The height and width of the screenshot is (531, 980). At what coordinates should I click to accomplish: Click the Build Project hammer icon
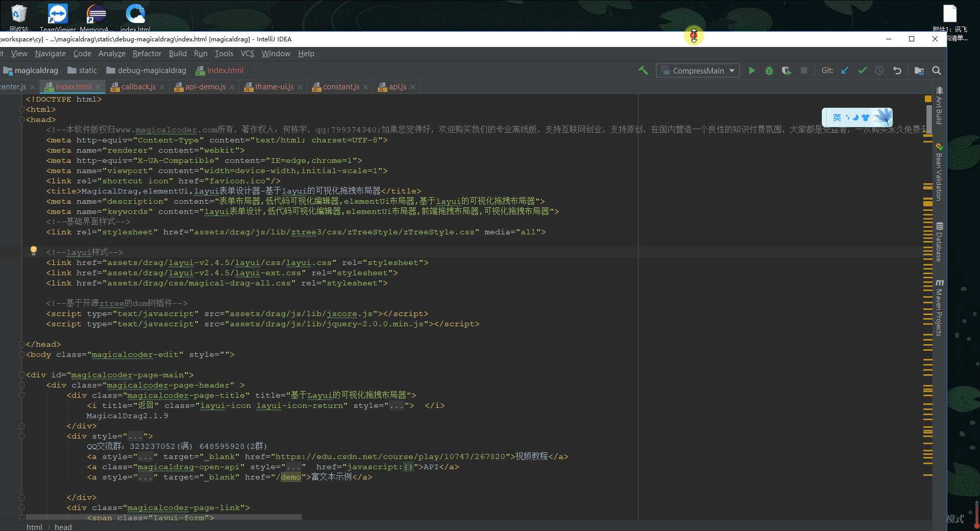(643, 70)
